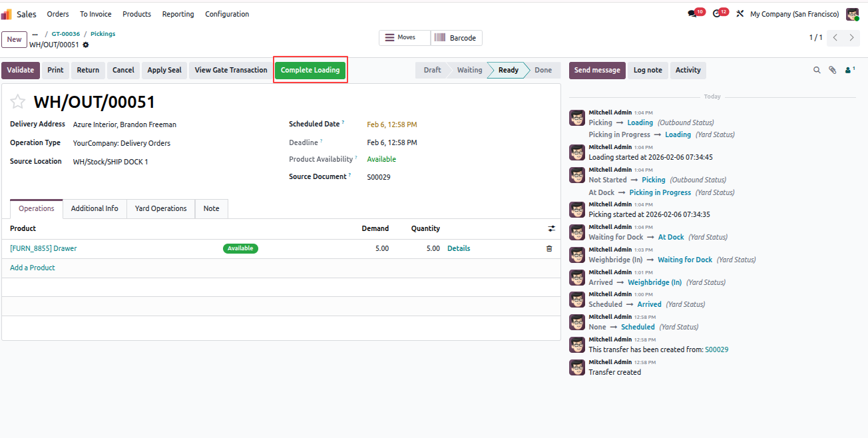Switch to the Operations tab
Screen dimensions: 868x438
(37, 209)
